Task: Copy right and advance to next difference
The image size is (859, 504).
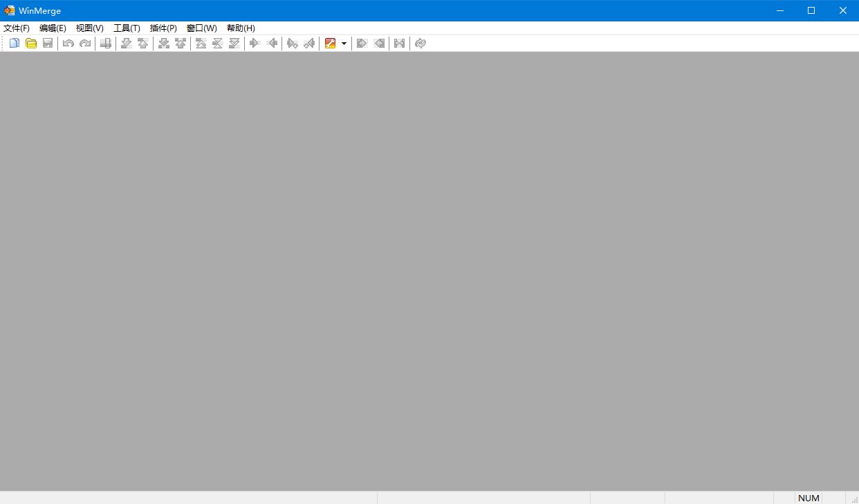Action: click(293, 43)
